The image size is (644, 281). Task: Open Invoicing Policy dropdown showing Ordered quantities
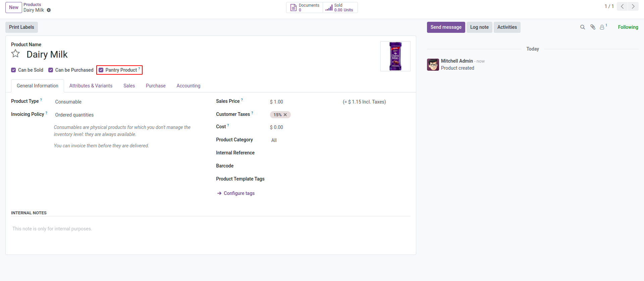[x=129, y=115]
